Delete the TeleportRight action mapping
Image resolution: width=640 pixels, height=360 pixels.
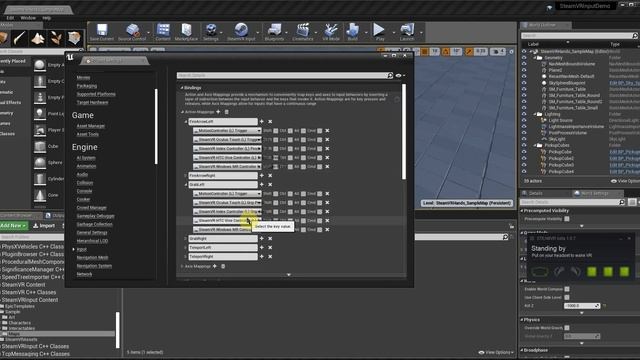[x=270, y=257]
